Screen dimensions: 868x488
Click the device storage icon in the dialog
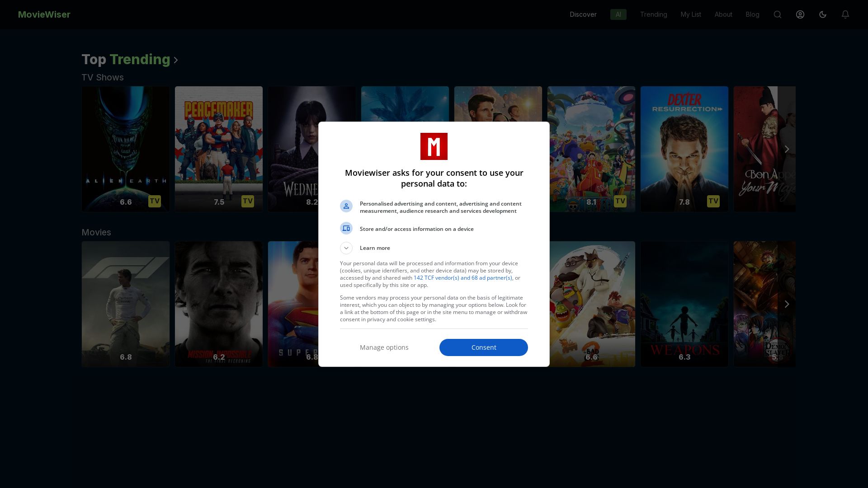[x=346, y=228]
